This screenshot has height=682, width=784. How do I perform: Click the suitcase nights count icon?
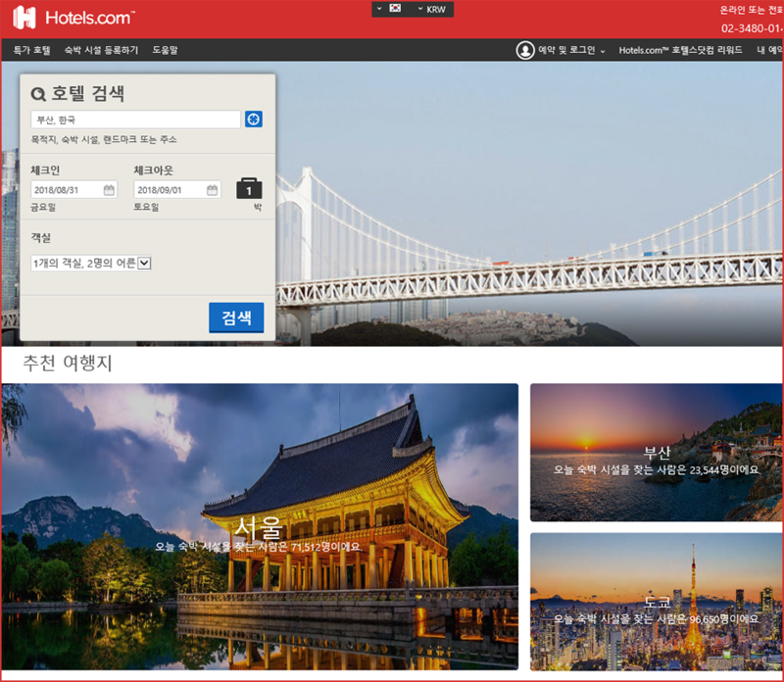249,189
